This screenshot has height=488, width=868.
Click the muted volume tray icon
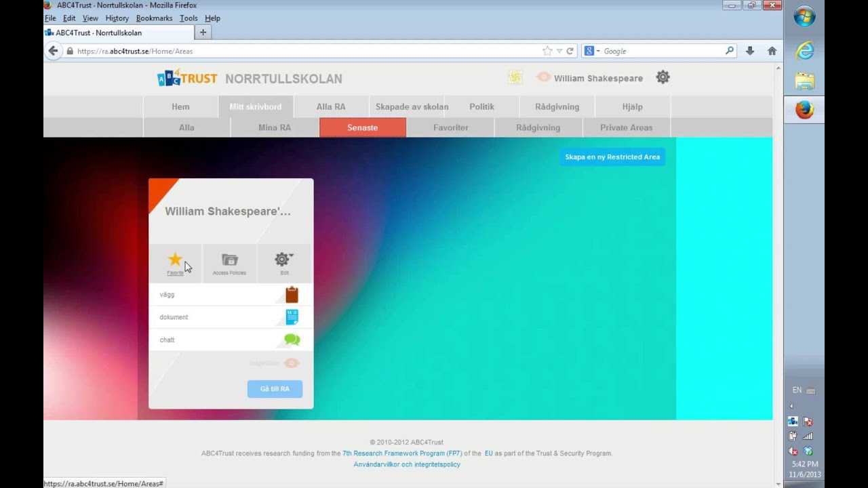tap(793, 451)
